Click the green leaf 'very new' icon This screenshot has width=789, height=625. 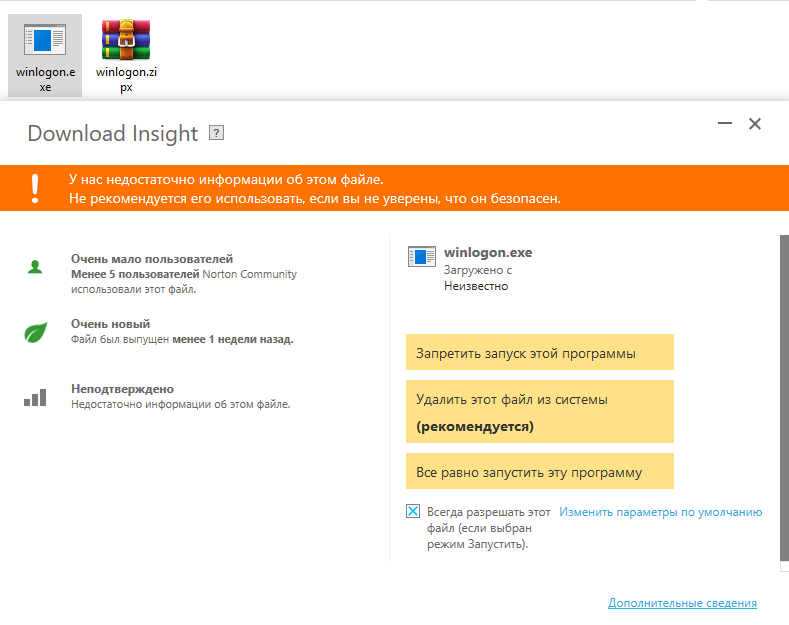click(36, 332)
